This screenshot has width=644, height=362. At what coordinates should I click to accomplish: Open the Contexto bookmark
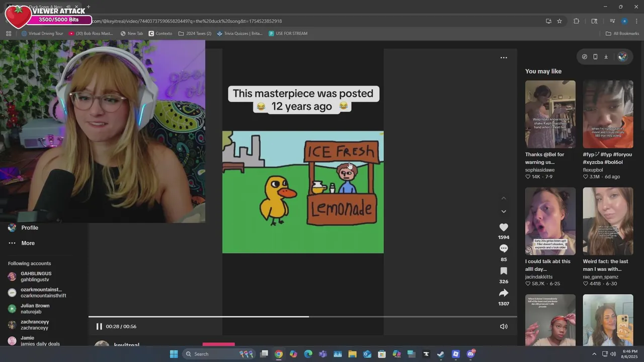pos(160,34)
